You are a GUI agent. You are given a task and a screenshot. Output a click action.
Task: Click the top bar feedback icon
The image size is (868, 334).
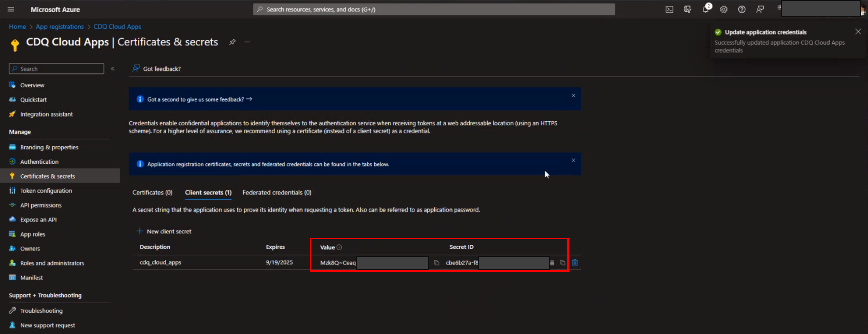[760, 9]
